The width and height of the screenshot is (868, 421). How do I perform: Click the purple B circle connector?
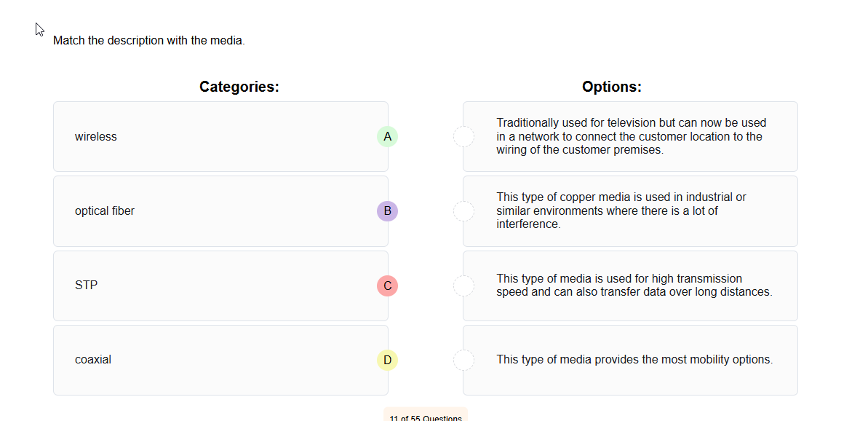[x=387, y=211]
